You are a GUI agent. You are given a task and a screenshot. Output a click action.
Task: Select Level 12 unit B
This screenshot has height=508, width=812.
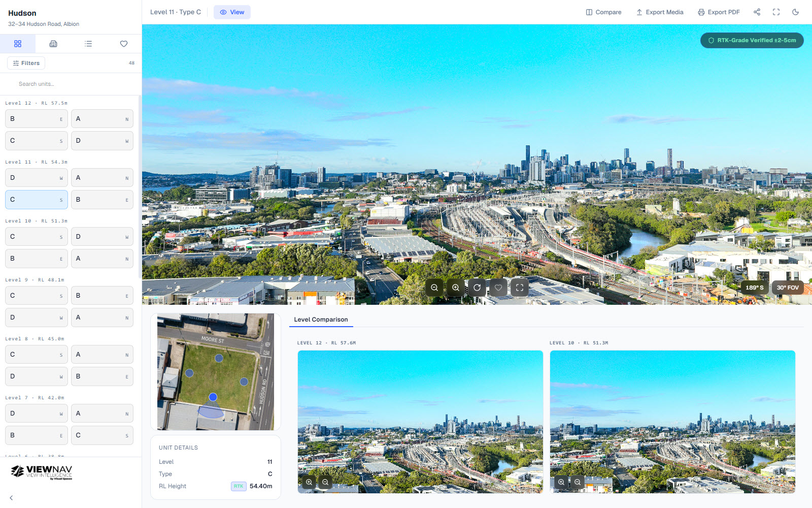pos(37,119)
